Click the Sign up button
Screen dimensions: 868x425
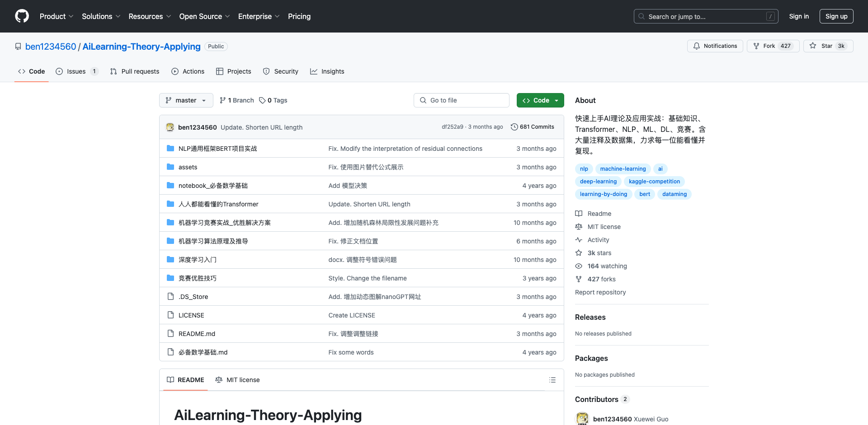pyautogui.click(x=836, y=16)
